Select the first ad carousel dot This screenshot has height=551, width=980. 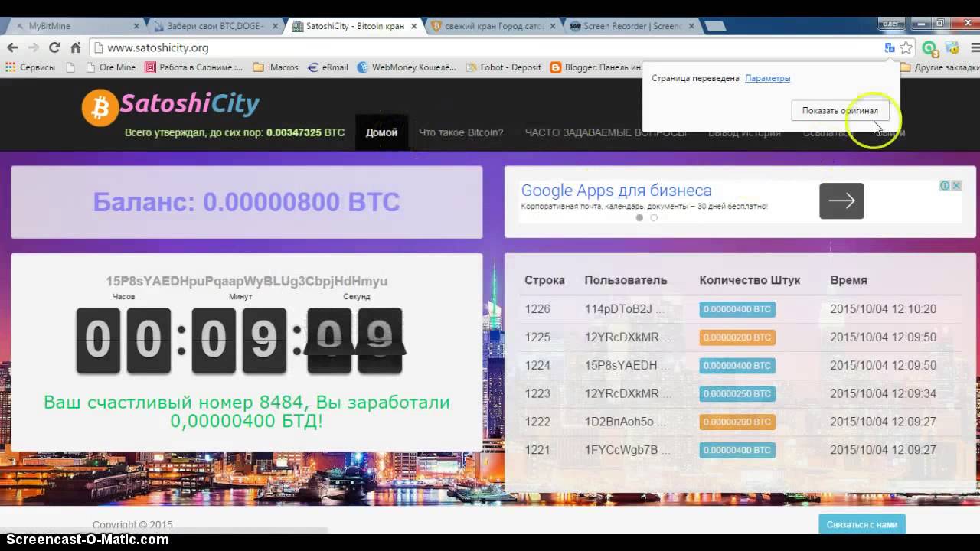[639, 218]
